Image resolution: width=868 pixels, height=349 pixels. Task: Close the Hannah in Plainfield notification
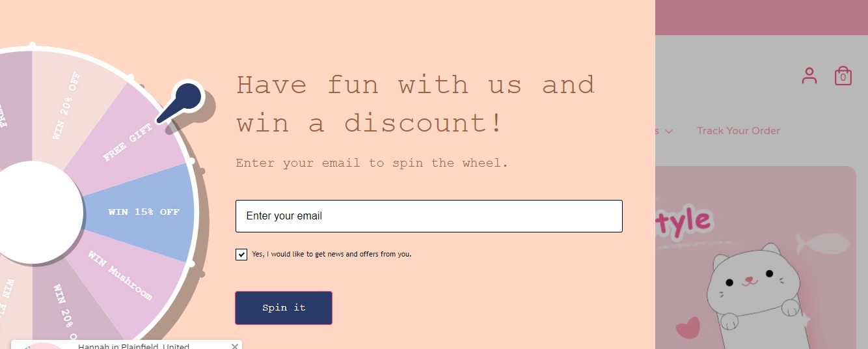point(235,346)
